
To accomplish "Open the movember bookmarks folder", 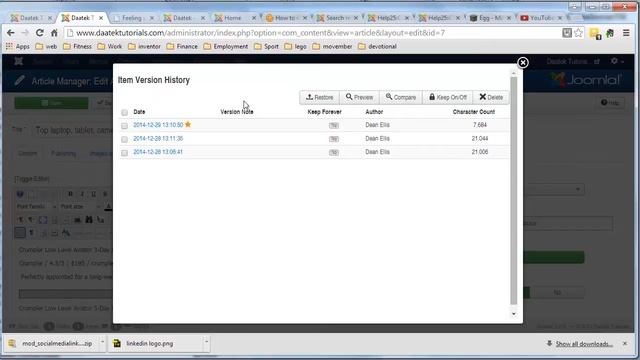I will [x=332, y=47].
